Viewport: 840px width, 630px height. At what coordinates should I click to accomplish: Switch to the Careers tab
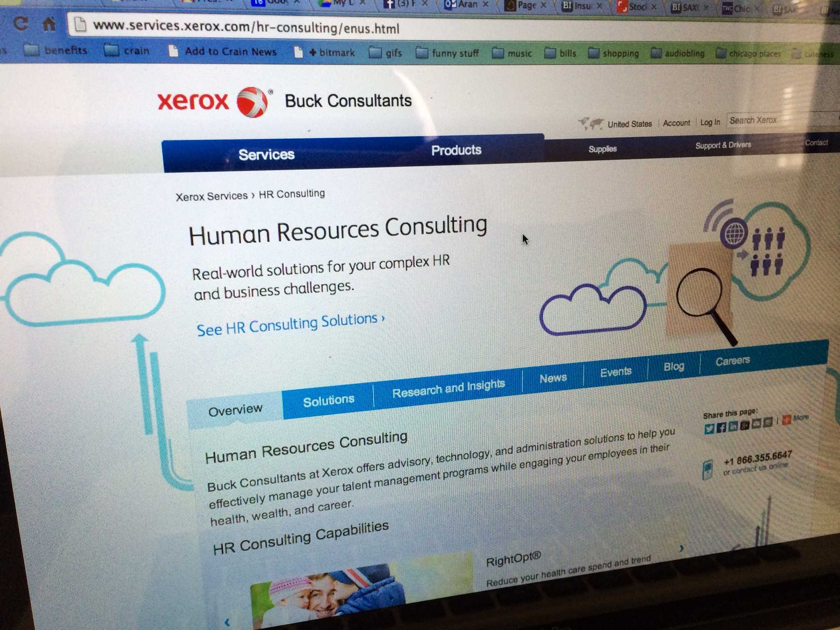[x=733, y=361]
